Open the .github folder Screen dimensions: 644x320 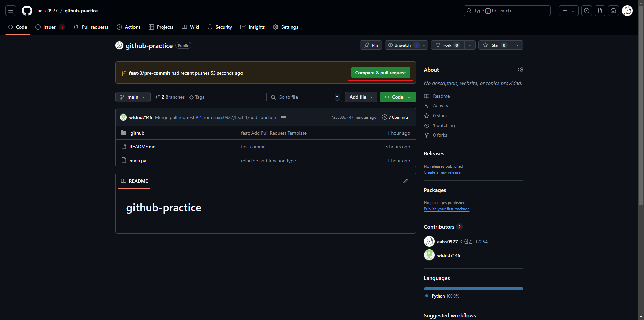(137, 133)
